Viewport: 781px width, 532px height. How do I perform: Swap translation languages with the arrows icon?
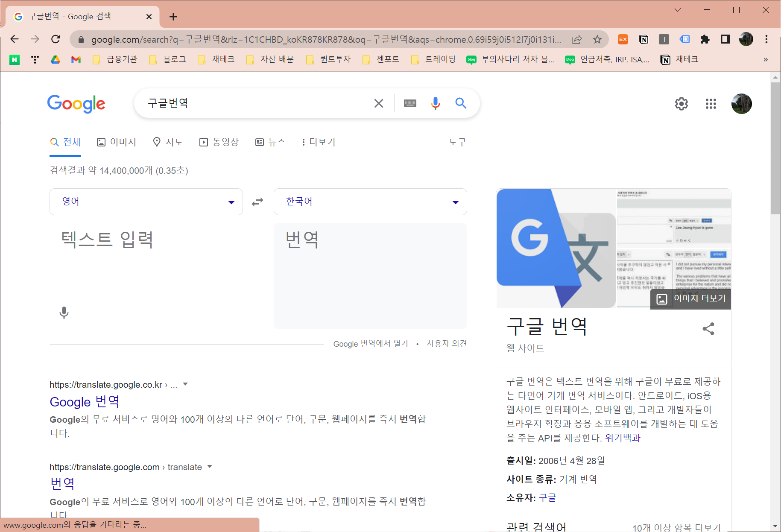coord(257,202)
